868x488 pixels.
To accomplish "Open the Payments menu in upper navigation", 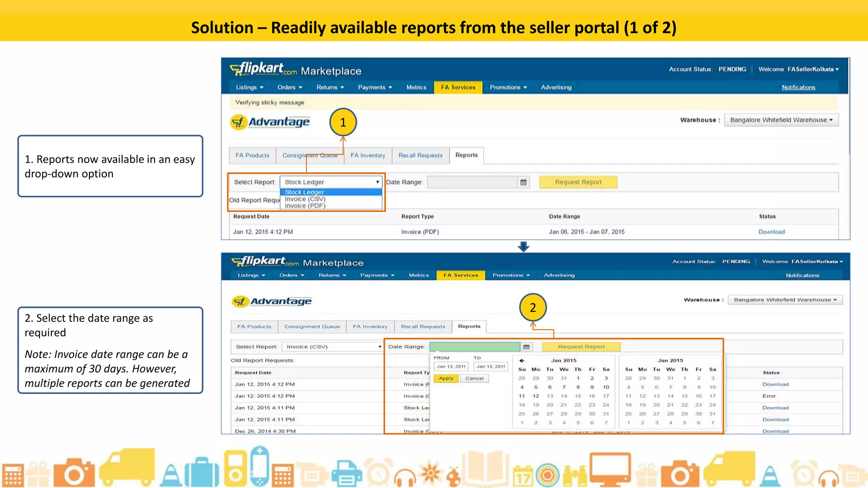I will tap(375, 87).
